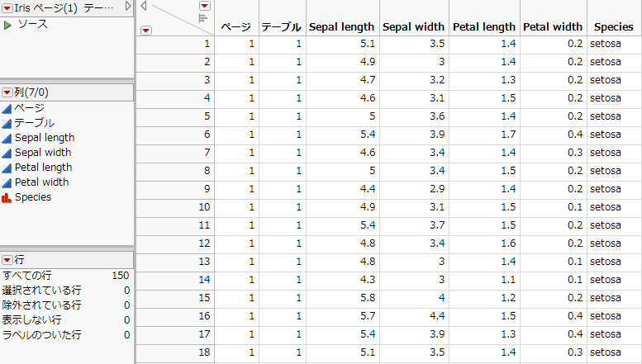Click the continuous icon beside ページ column
This screenshot has height=364, width=642.
7,108
